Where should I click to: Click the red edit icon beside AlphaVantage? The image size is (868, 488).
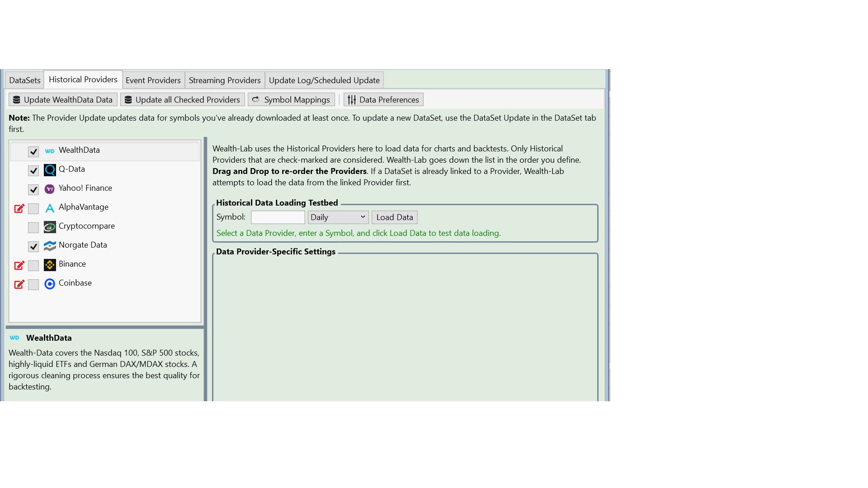19,208
